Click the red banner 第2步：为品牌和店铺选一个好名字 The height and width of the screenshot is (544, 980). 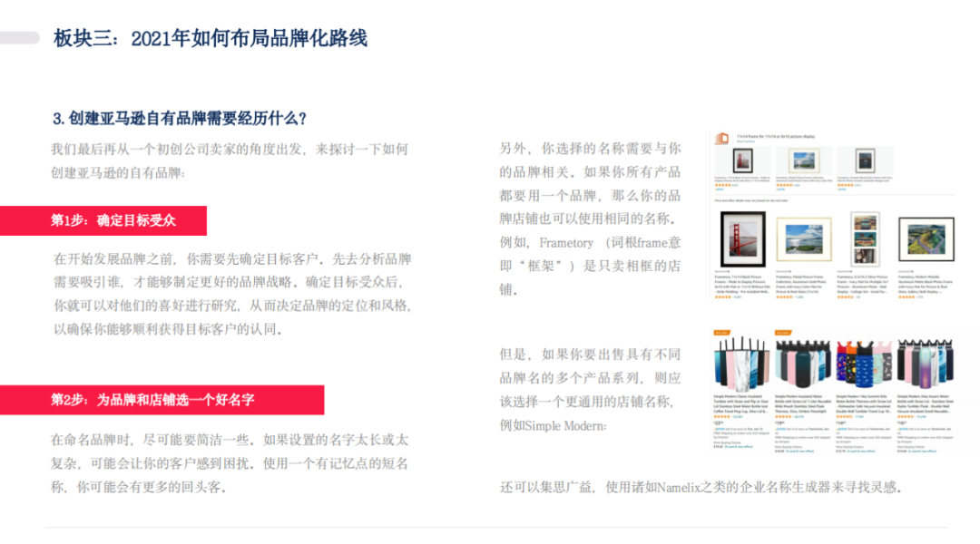[162, 400]
